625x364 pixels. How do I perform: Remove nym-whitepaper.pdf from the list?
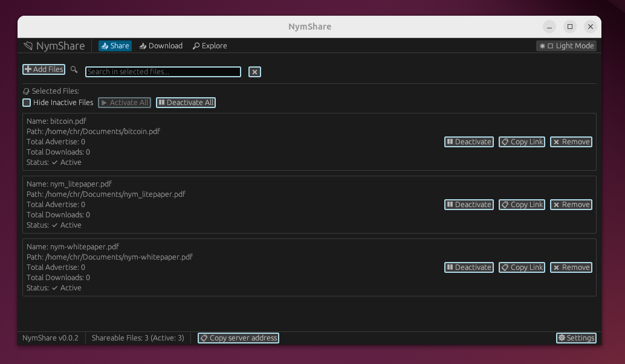coord(571,267)
